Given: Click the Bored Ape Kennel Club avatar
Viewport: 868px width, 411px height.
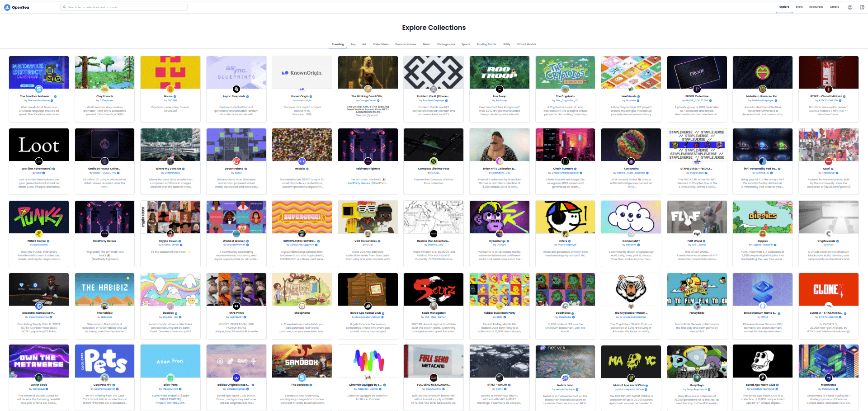Looking at the screenshot, I should point(368,306).
